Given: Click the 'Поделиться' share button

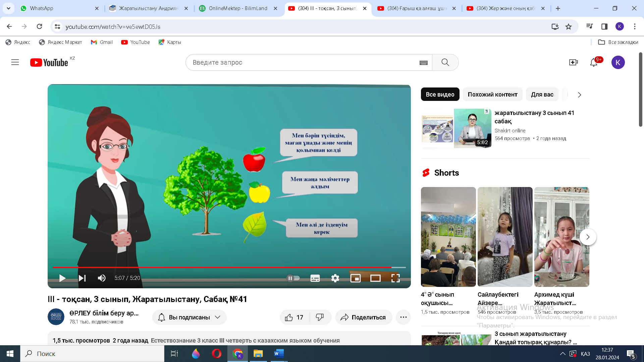Looking at the screenshot, I should pos(364,317).
